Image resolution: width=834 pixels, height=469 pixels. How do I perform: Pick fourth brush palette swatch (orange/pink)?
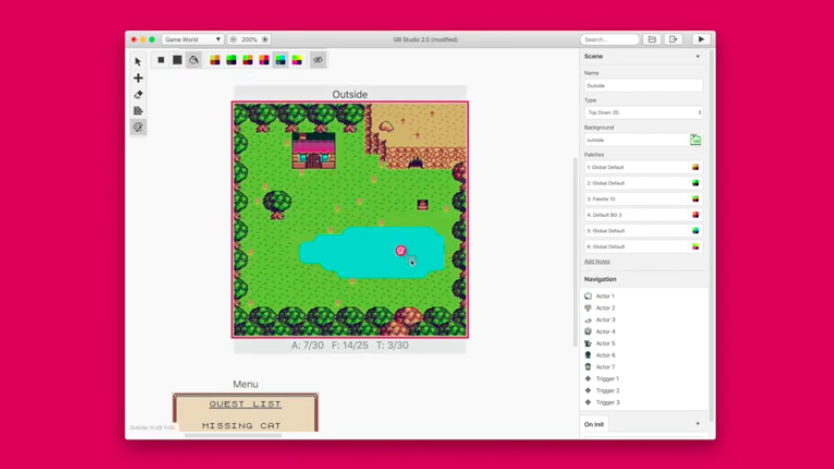click(x=264, y=60)
